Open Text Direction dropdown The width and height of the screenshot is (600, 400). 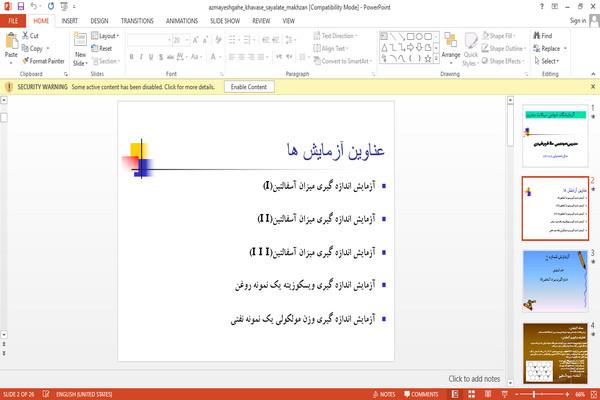click(336, 36)
